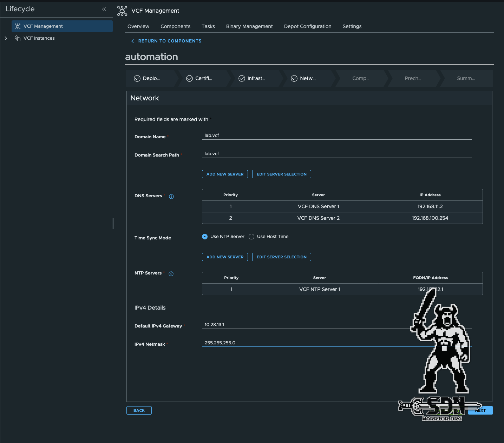Click the VCF Management header icon
This screenshot has width=504, height=443.
click(122, 11)
